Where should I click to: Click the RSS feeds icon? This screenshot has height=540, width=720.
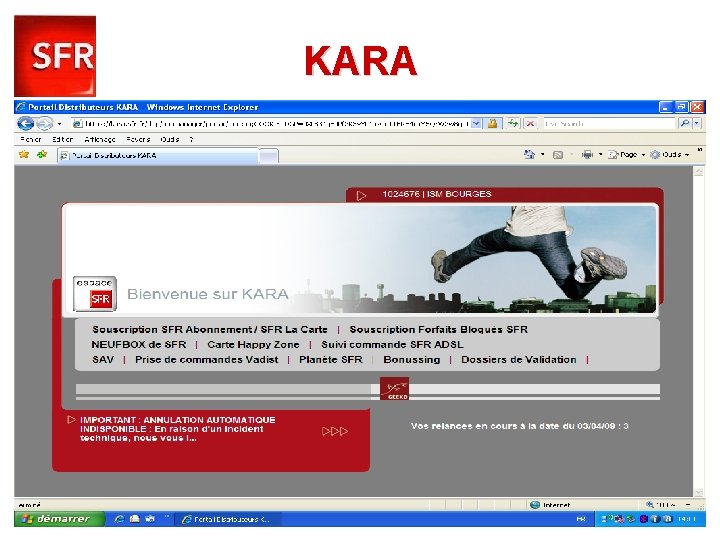[558, 155]
